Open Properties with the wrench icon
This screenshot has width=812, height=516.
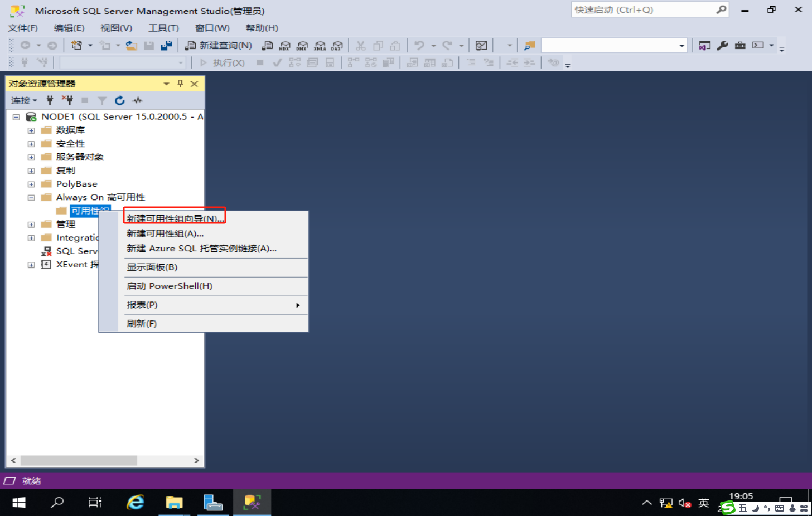click(x=723, y=46)
